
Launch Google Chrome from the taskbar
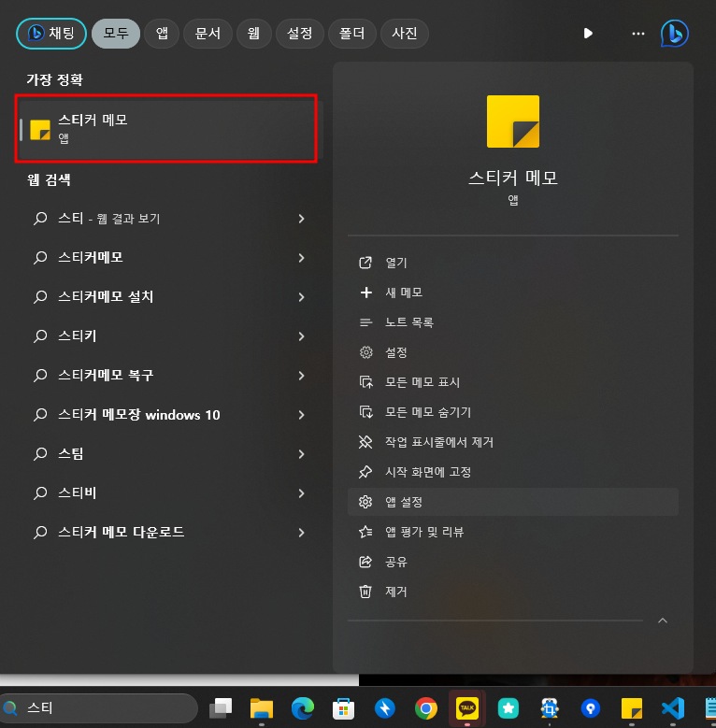[426, 708]
